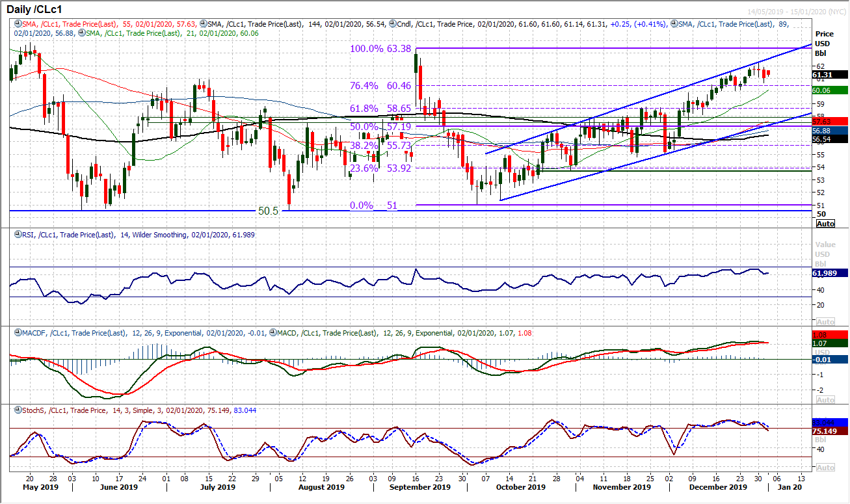850x504 pixels.
Task: Click Fibonacci label '61.8% 58.65'
Action: tap(380, 109)
